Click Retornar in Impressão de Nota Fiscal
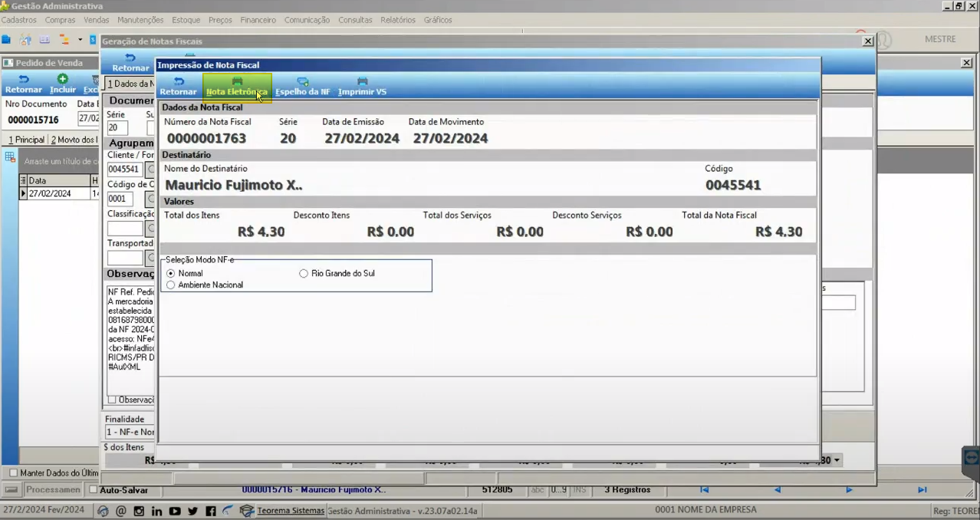This screenshot has width=980, height=520. [x=178, y=86]
